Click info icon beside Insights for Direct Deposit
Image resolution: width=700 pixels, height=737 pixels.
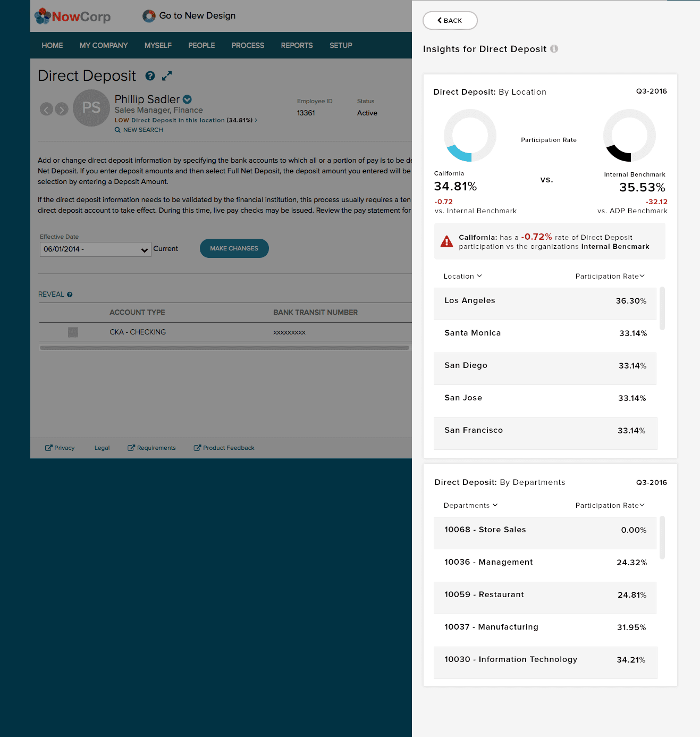(554, 49)
